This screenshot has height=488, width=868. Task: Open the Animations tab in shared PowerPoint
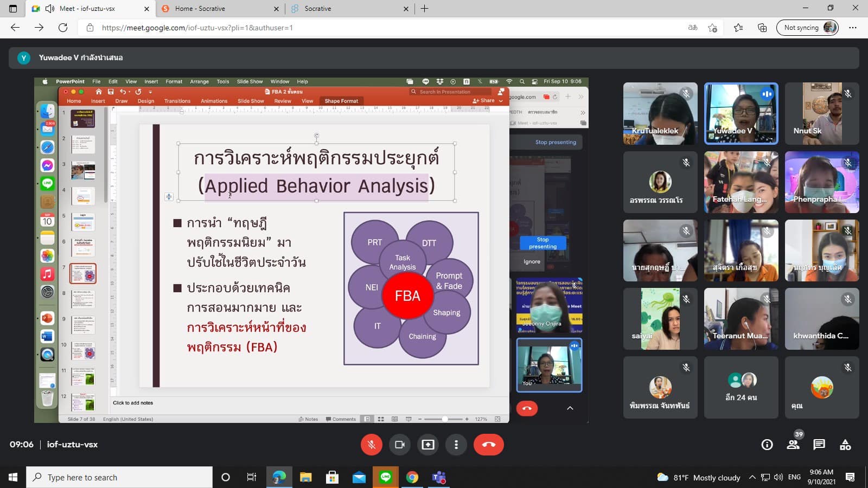(x=214, y=101)
